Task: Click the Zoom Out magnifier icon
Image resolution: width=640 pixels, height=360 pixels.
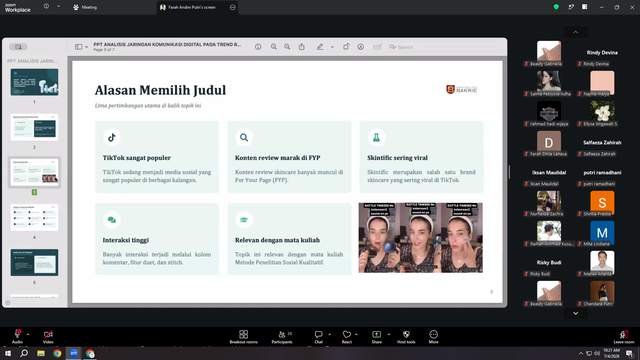Action: point(273,47)
